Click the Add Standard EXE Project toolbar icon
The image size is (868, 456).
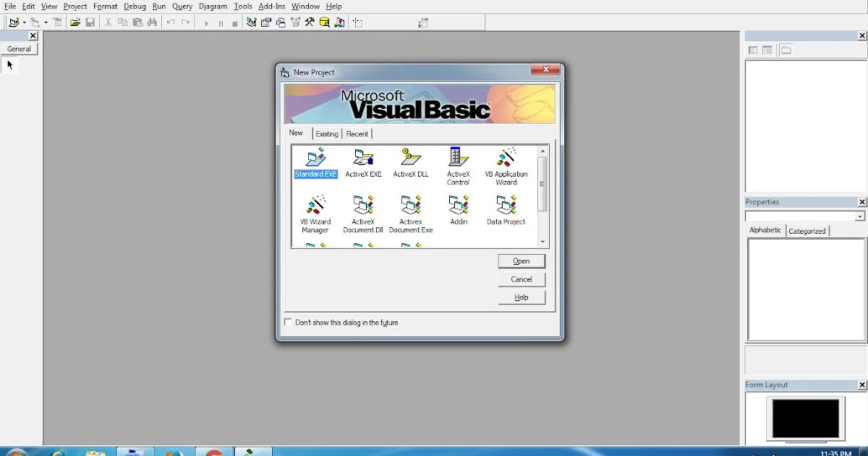click(x=14, y=22)
